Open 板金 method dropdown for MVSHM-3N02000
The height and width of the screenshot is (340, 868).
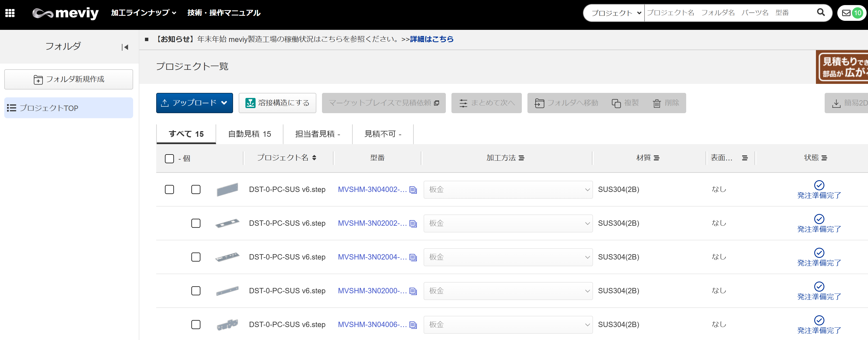click(508, 290)
